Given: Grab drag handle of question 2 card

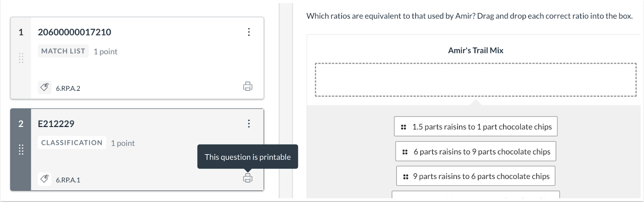Looking at the screenshot, I should 21,150.
